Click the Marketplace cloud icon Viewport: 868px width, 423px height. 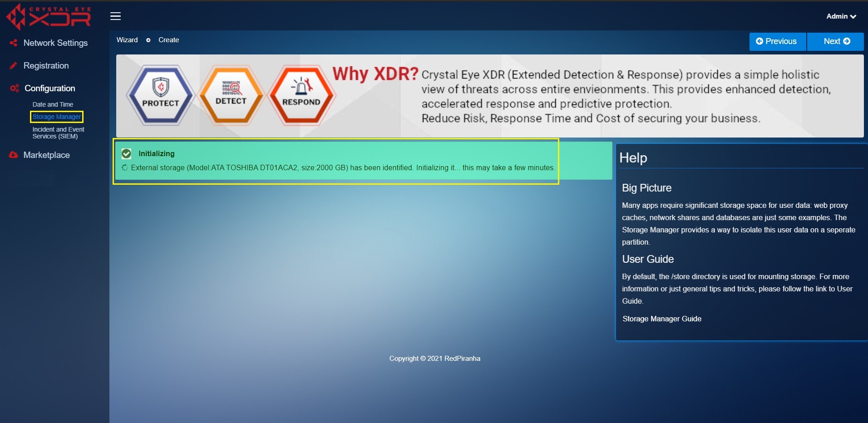[x=13, y=155]
